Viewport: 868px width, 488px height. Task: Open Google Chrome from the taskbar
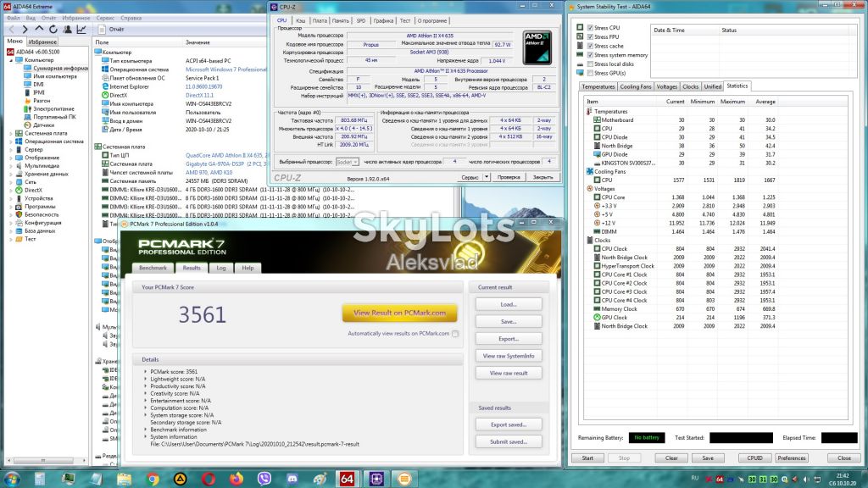[153, 479]
